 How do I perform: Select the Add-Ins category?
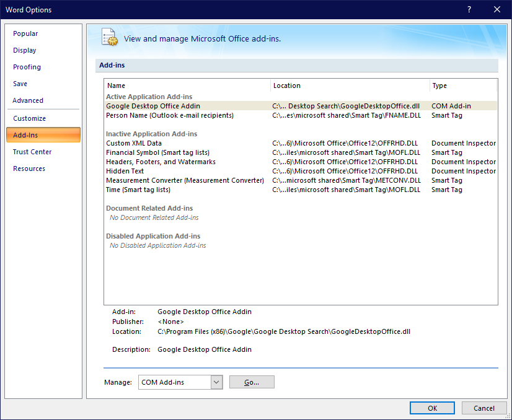point(43,135)
